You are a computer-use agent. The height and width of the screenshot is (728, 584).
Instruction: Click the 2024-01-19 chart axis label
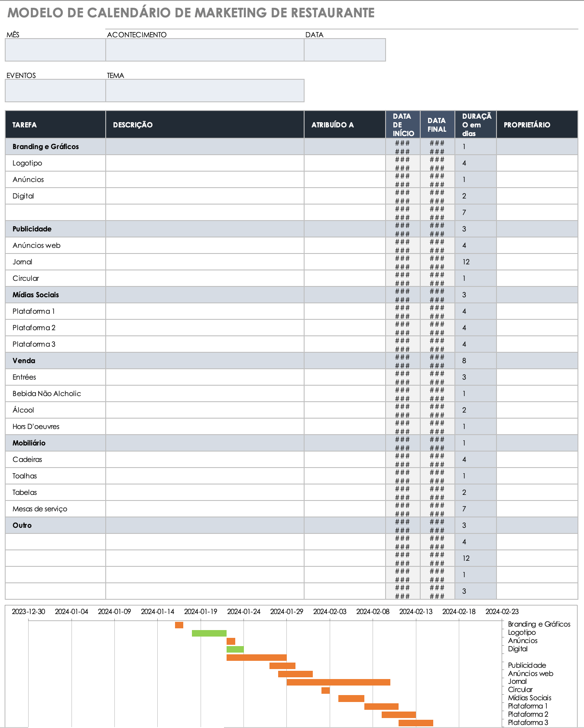pyautogui.click(x=201, y=611)
